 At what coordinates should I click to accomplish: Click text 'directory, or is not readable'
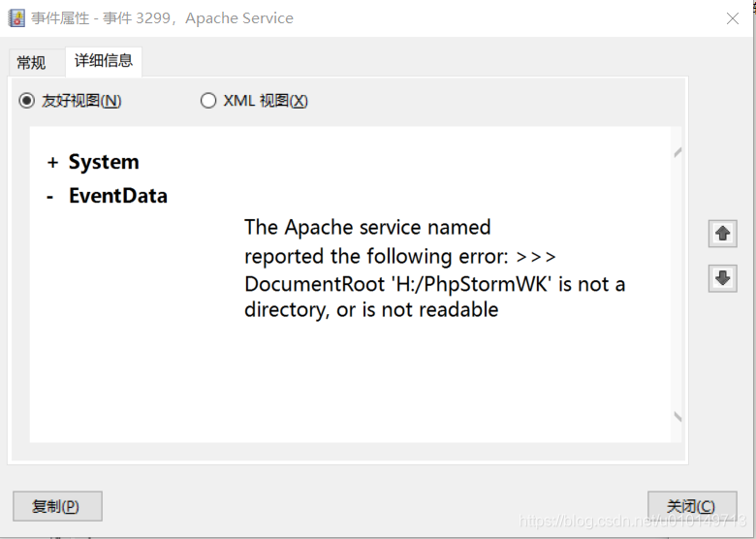click(x=371, y=309)
